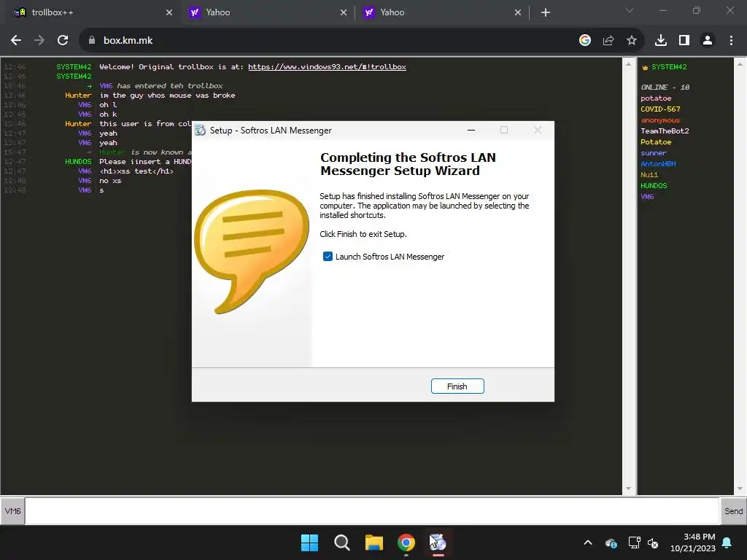
Task: Select user anonymous in online list
Action: (x=660, y=120)
